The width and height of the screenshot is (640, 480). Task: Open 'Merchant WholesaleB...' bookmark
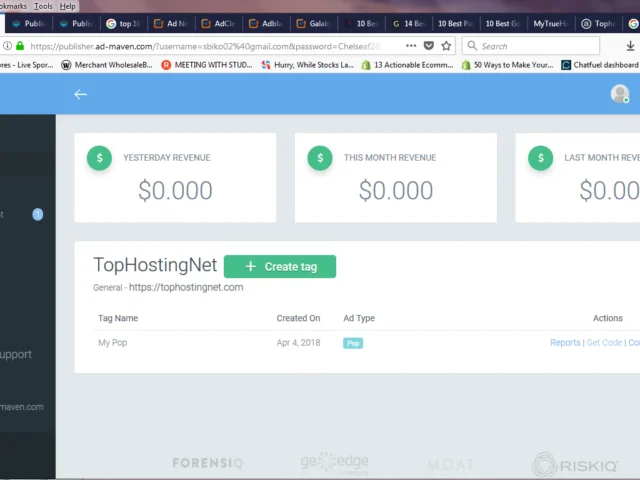point(107,65)
